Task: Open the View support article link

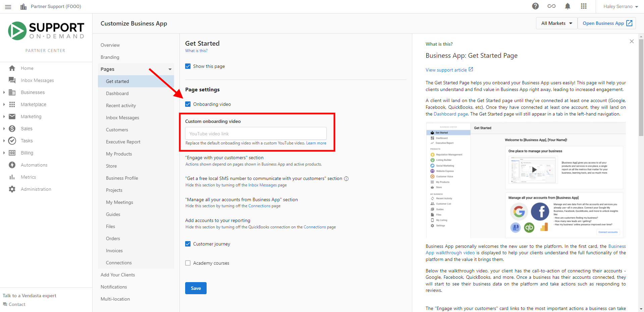Action: coord(446,70)
